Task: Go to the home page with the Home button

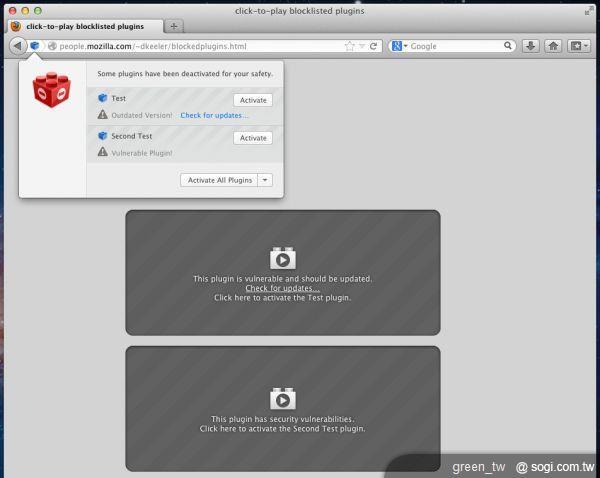Action: [x=553, y=46]
